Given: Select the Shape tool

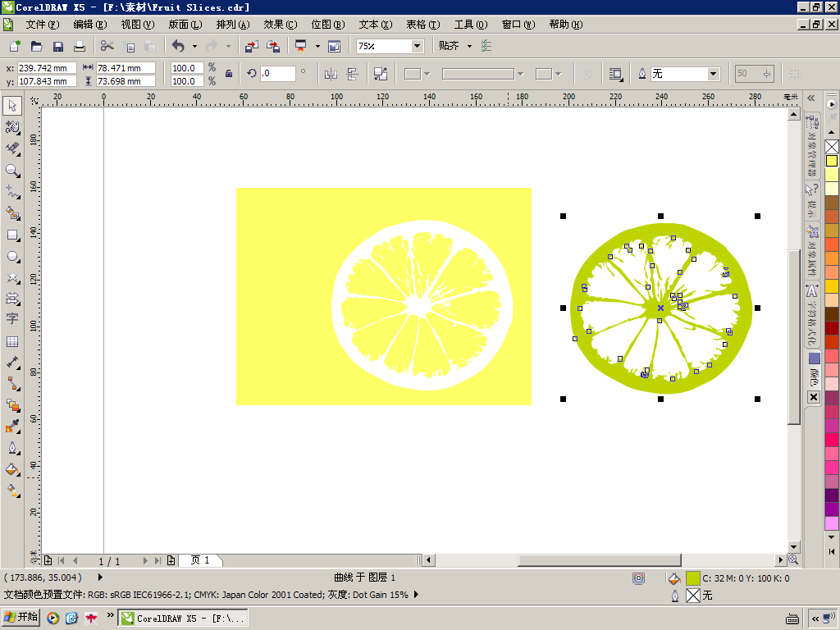Looking at the screenshot, I should [x=11, y=127].
